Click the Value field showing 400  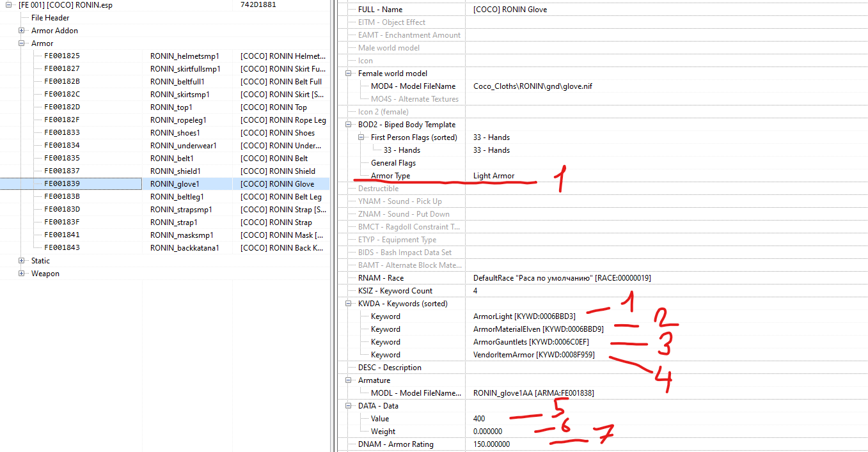coord(479,419)
